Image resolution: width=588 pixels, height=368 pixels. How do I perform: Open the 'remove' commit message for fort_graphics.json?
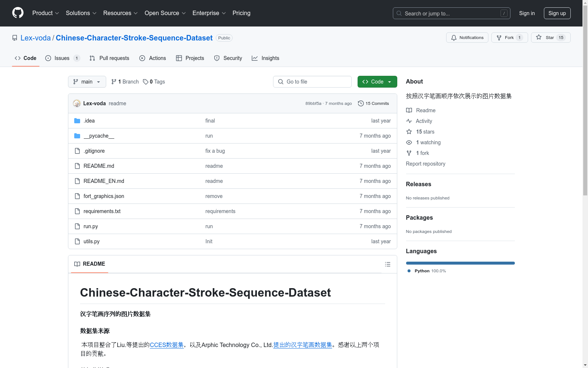pos(214,196)
